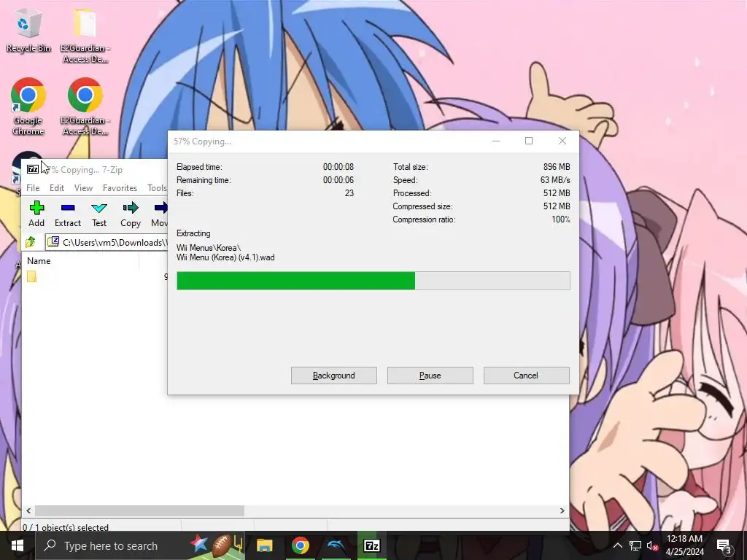Click the 7z logo in the 7-Zip title bar

pyautogui.click(x=33, y=169)
